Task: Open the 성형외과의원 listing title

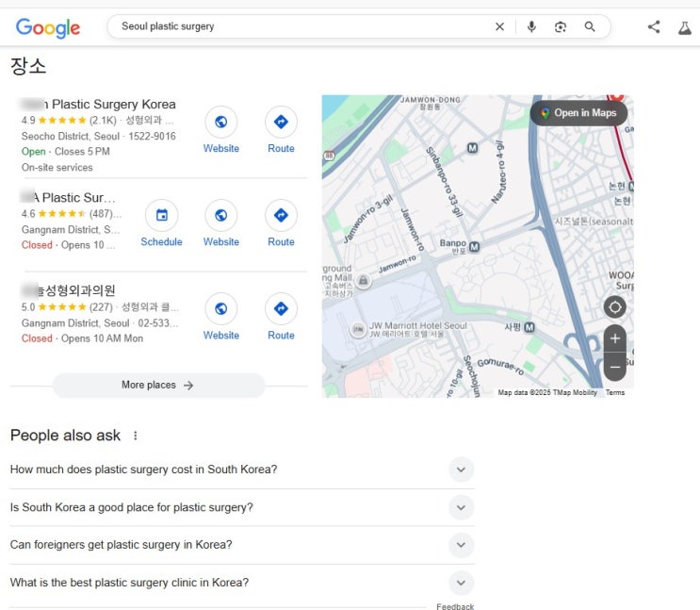Action: point(68,290)
